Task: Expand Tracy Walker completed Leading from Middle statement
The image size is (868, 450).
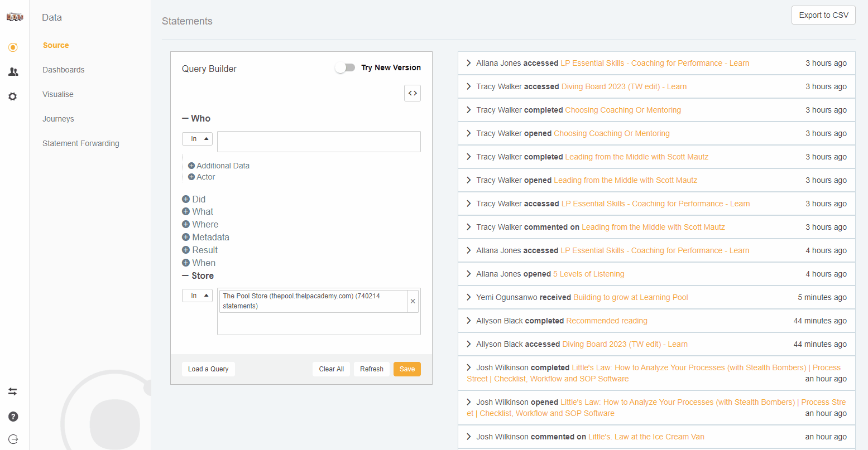Action: pyautogui.click(x=469, y=157)
